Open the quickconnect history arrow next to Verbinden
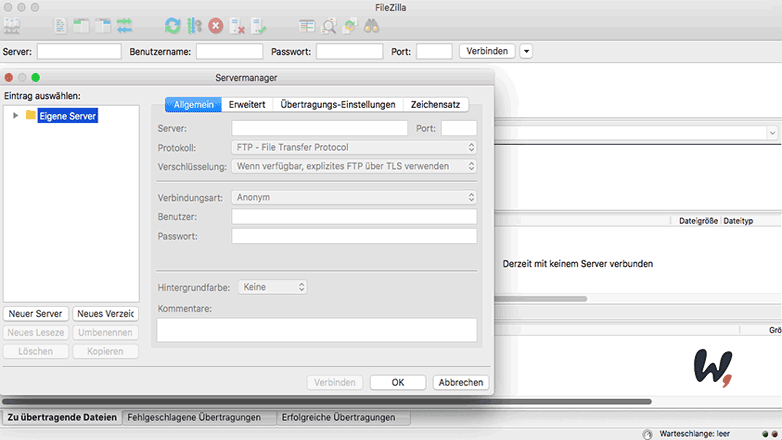The width and height of the screenshot is (782, 440). click(526, 51)
